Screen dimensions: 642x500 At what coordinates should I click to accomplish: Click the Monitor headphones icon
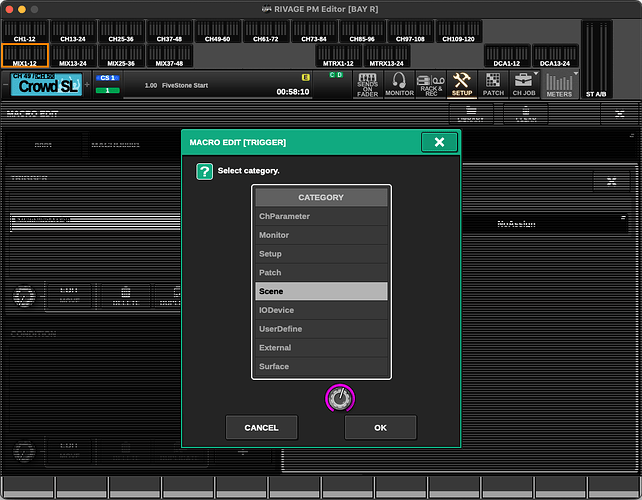(399, 84)
